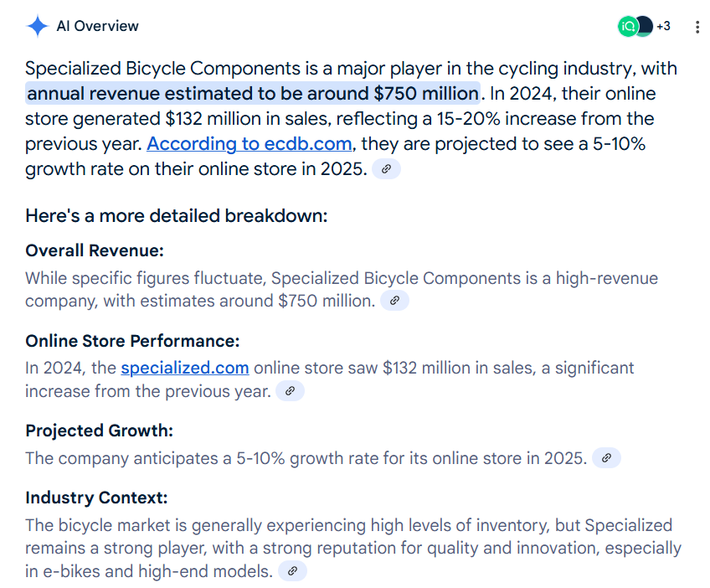Viewport: 710px width, 588px height.
Task: Click the 'Industry Context:' heading
Action: coord(96,498)
